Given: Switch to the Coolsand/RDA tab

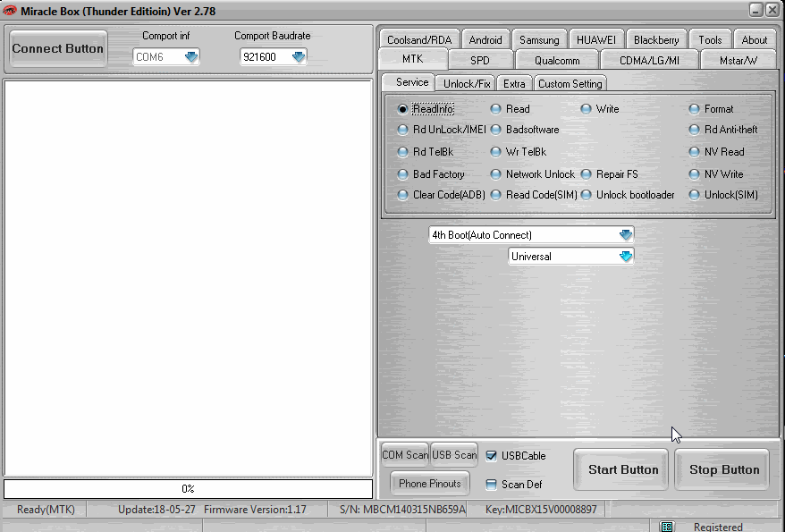Looking at the screenshot, I should tap(419, 39).
